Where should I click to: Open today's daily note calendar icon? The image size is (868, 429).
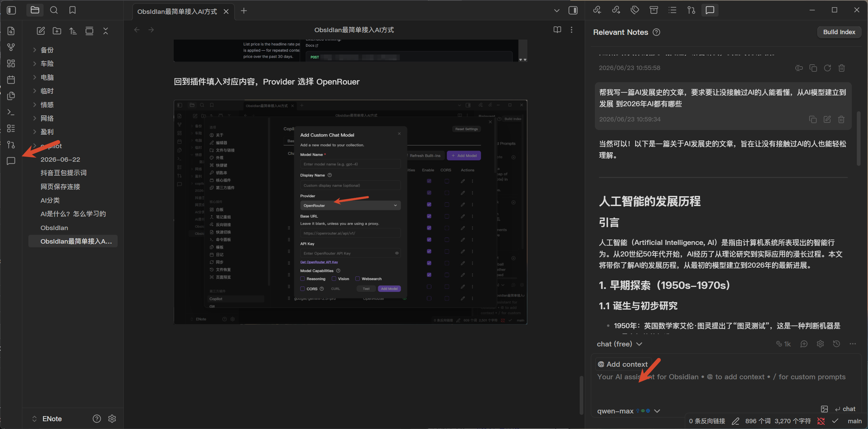pos(11,80)
